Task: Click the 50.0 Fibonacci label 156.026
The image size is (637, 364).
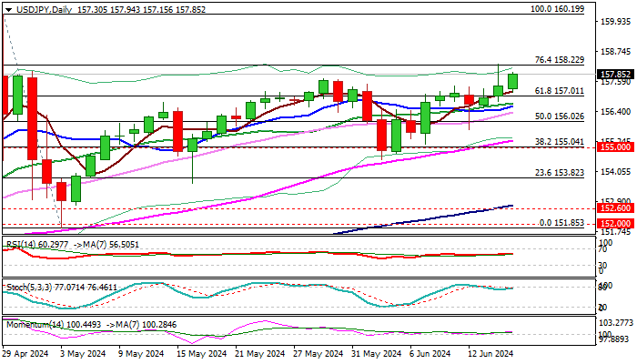Action: (560, 116)
